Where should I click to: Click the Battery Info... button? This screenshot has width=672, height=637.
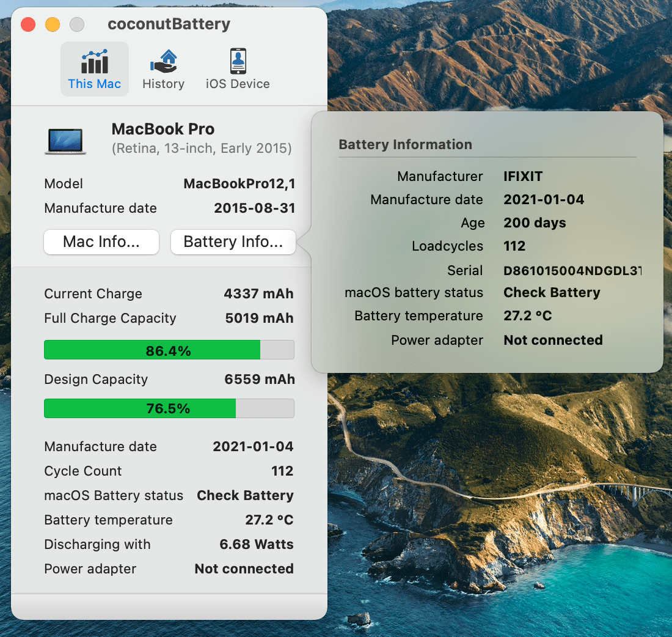pos(233,242)
